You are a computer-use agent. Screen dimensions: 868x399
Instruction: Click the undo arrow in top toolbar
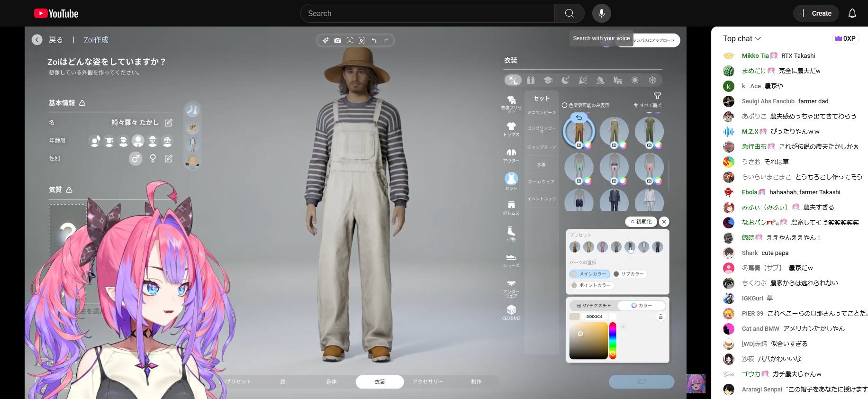(x=374, y=41)
